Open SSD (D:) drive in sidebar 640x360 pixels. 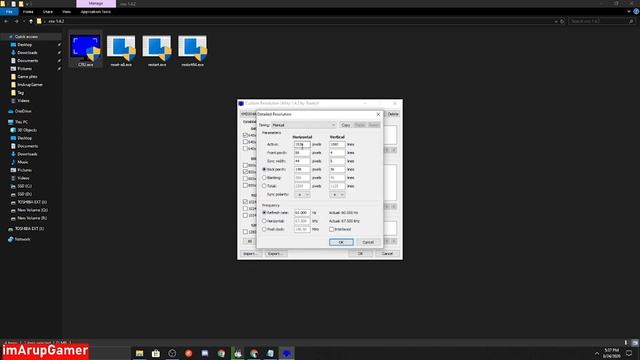(24, 194)
